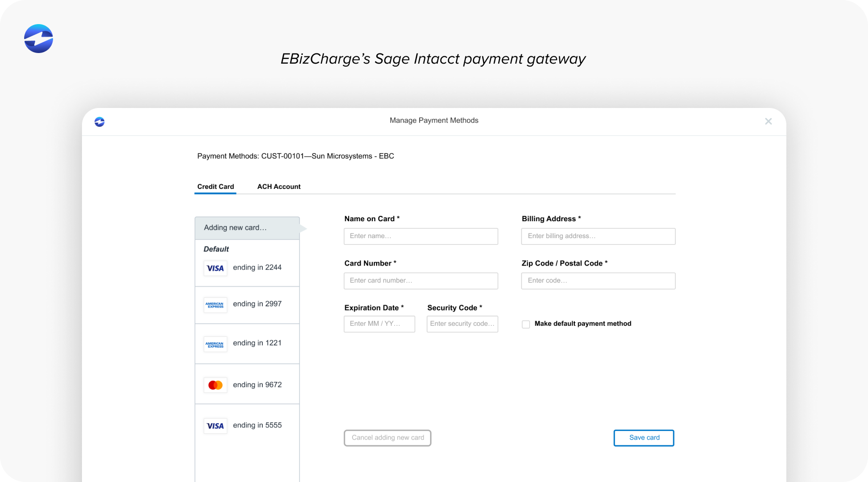Select the Mastercard ending in 9672
This screenshot has width=868, height=482.
pos(247,384)
